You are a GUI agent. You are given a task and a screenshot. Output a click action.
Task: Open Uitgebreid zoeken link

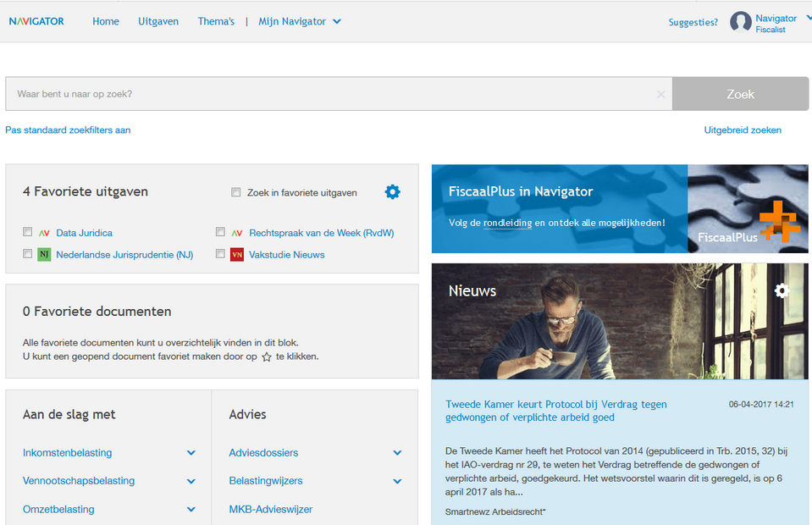[x=743, y=130]
